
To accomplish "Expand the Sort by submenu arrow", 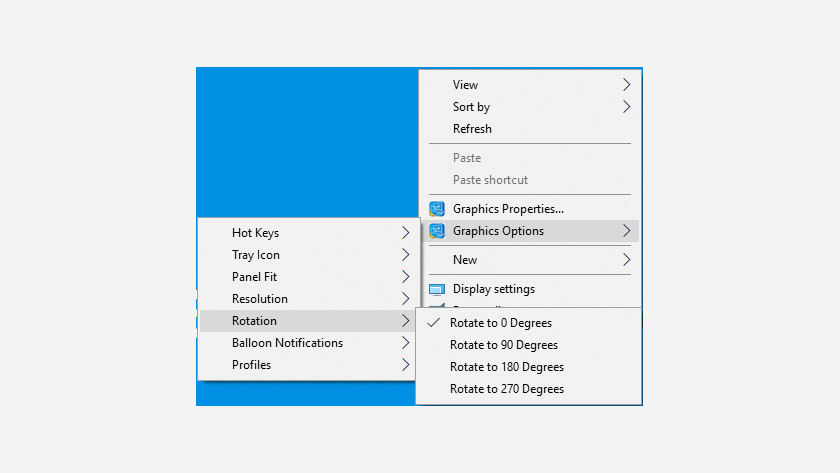I will 627,107.
